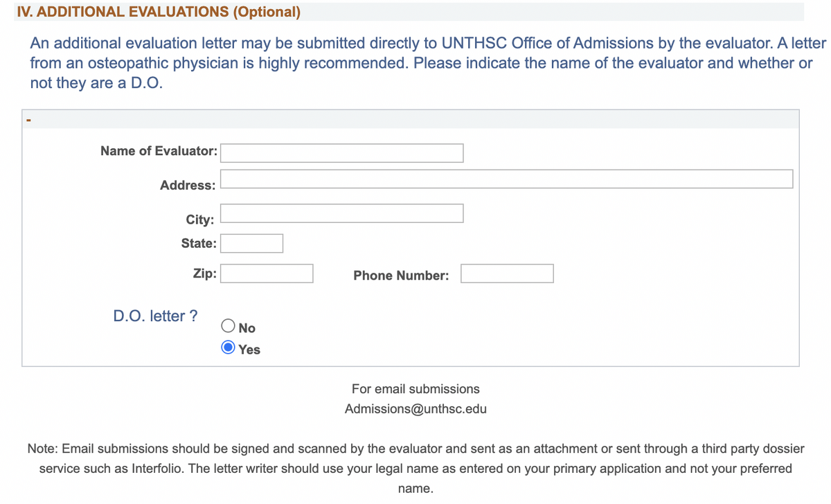Click the "Name of Evaluator:" label text
Viewport: 831px width, 504px height.
[x=159, y=151]
